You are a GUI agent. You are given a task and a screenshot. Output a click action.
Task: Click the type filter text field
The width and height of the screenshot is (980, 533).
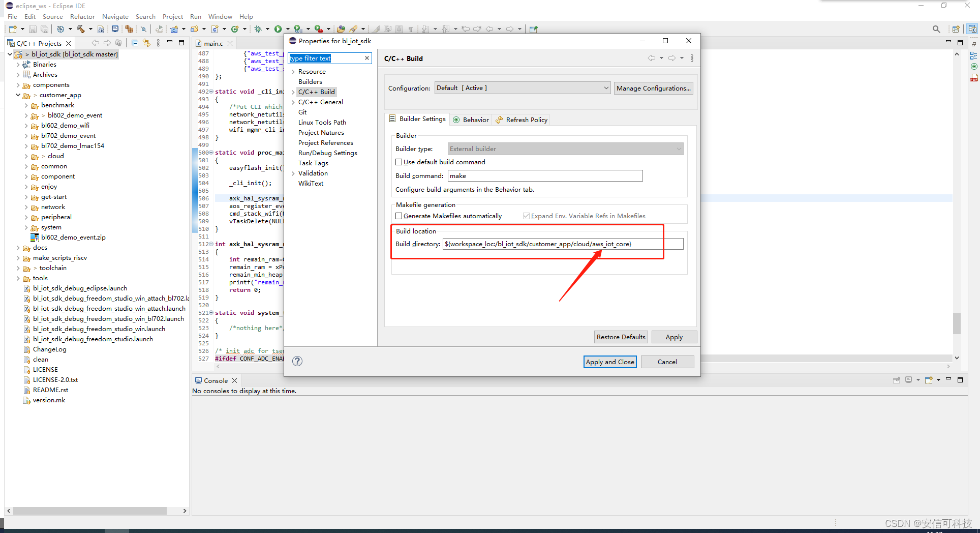click(326, 58)
